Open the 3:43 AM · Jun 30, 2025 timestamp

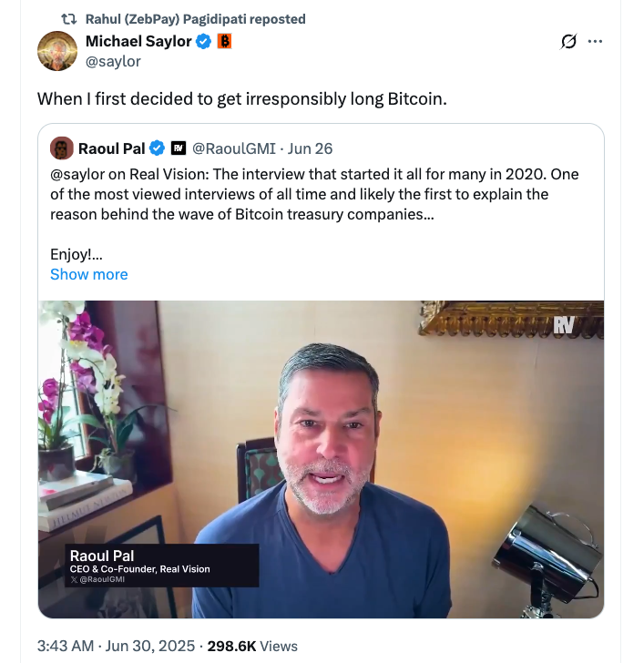click(x=116, y=646)
